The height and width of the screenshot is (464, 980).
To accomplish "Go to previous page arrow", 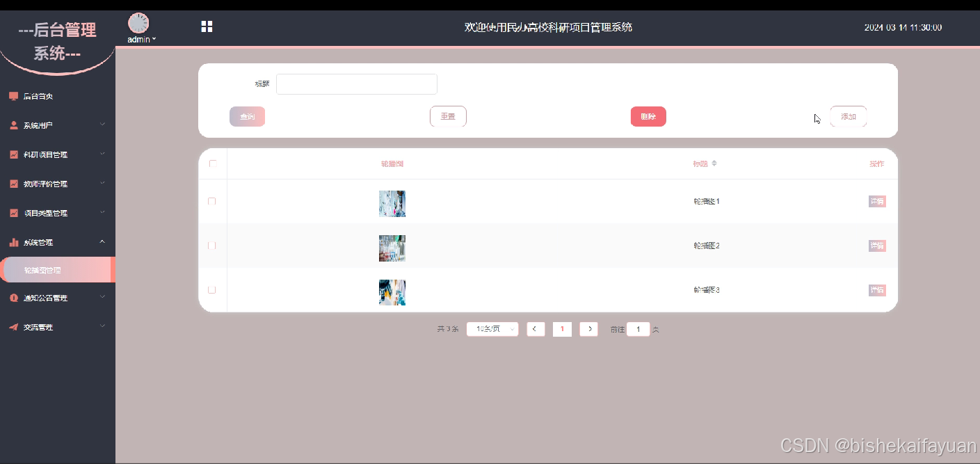I will tap(536, 329).
